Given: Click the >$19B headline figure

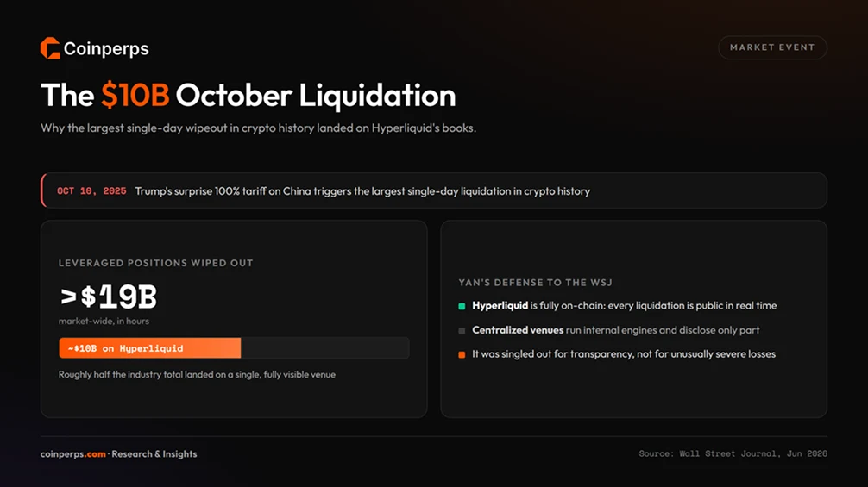Looking at the screenshot, I should pyautogui.click(x=109, y=297).
